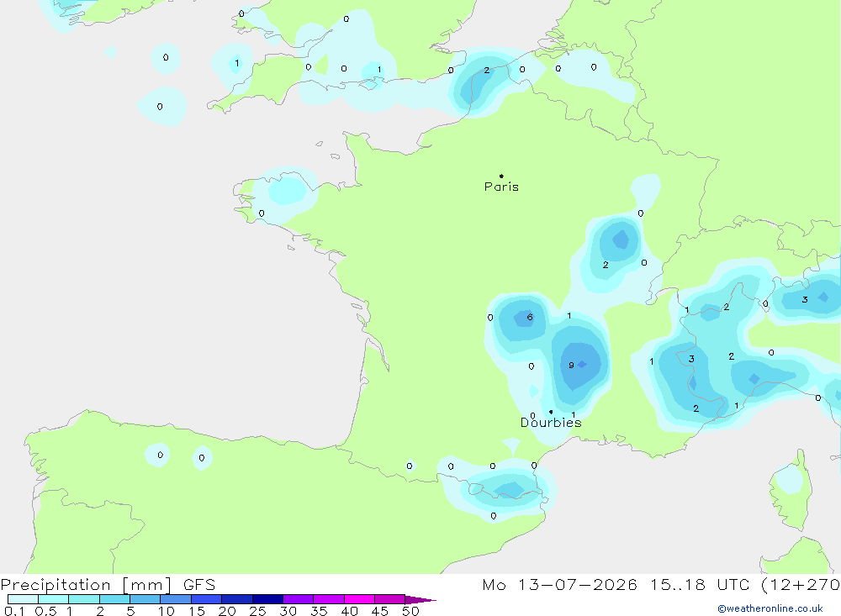This screenshot has width=841, height=616.
Task: Click the 30–35 mm purple legend swatch
Action: [299, 599]
